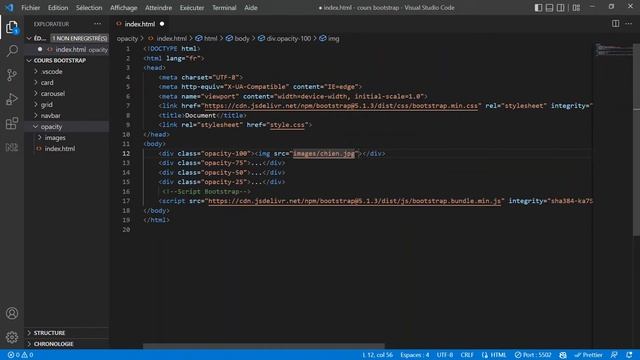The width and height of the screenshot is (640, 360).
Task: Open the bootstrap.bundle.min.js link
Action: 354,201
